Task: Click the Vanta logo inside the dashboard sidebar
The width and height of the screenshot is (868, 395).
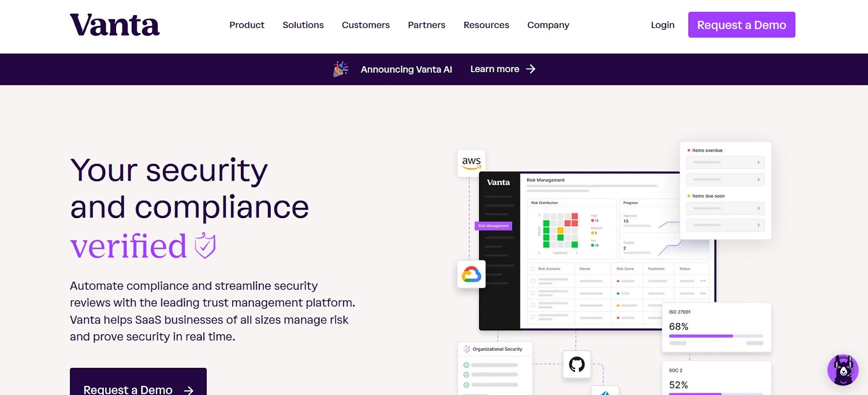Action: coord(498,182)
